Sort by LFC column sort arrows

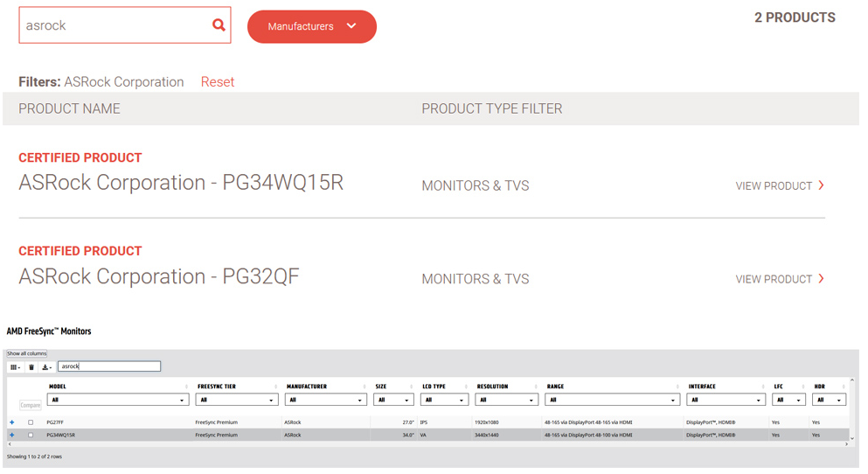click(x=803, y=387)
